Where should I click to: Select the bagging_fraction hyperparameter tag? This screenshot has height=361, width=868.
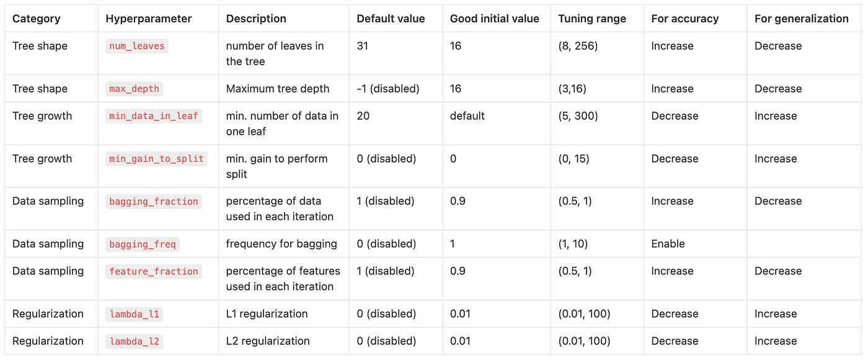154,201
